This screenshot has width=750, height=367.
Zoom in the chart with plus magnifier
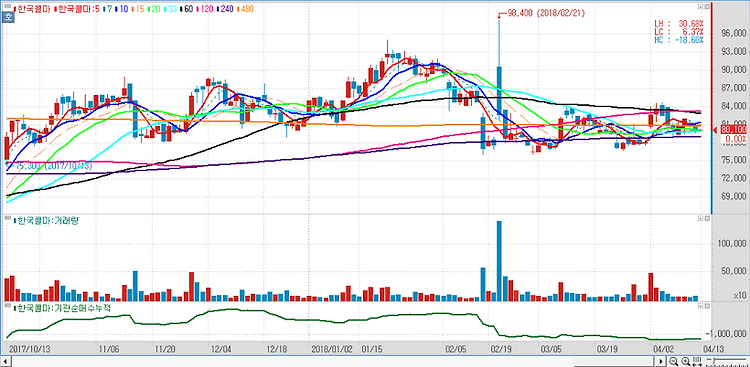(686, 361)
